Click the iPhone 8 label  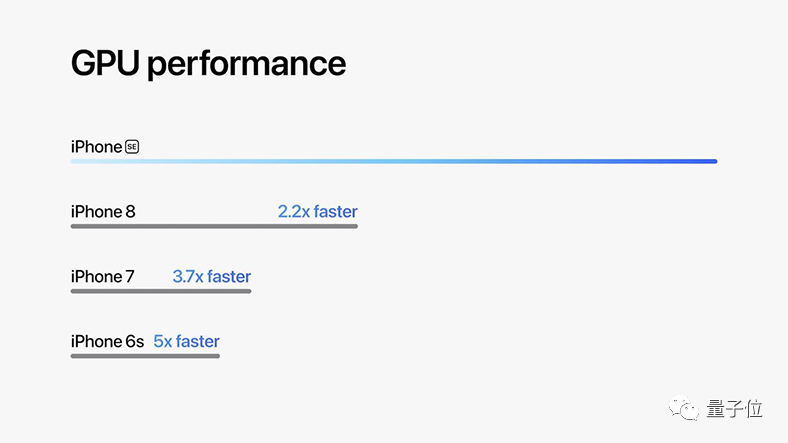pyautogui.click(x=103, y=211)
